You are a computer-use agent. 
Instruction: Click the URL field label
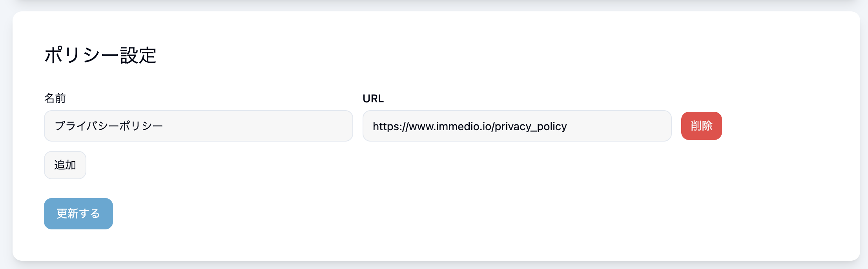click(373, 98)
